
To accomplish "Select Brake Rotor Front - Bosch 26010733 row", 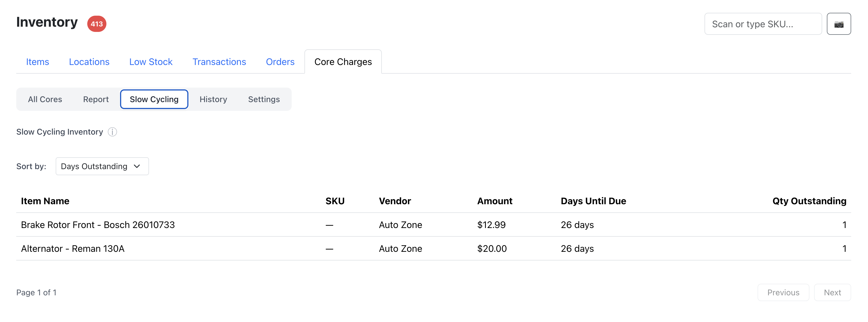I will coord(433,225).
